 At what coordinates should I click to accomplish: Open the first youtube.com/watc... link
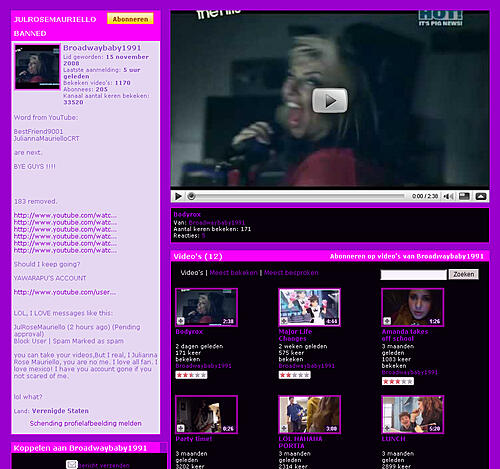coord(65,215)
